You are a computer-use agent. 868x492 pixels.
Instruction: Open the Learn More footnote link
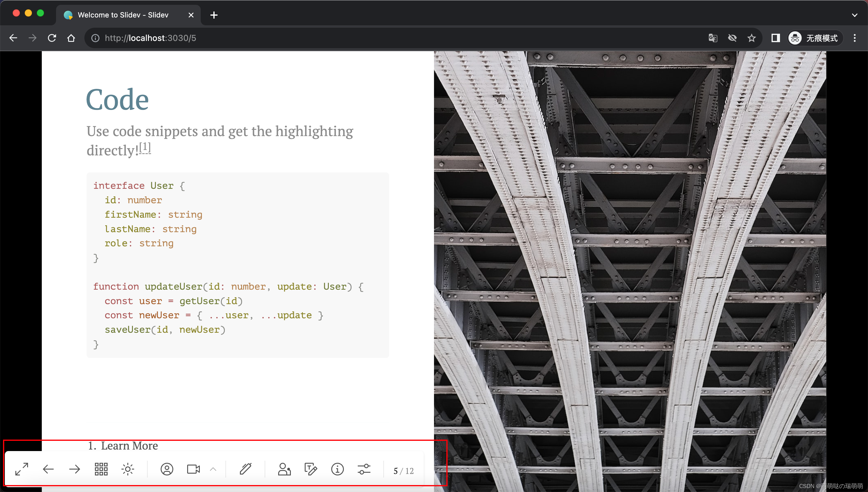pos(129,446)
